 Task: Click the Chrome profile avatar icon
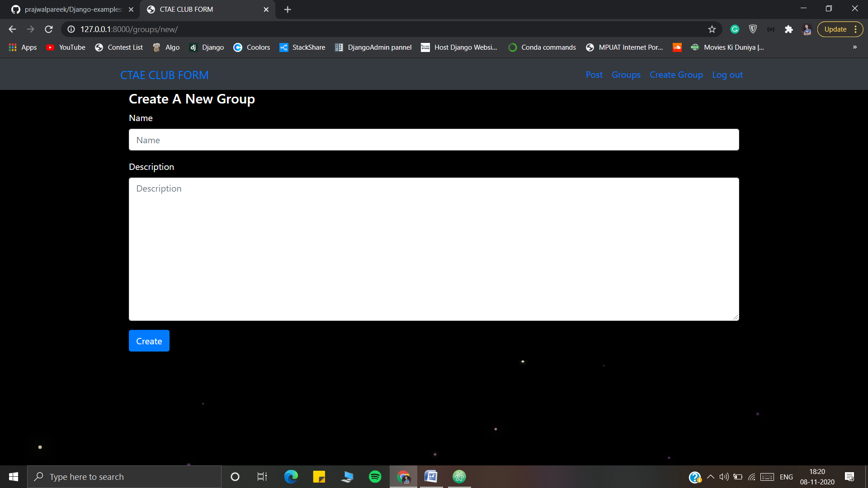tap(807, 29)
